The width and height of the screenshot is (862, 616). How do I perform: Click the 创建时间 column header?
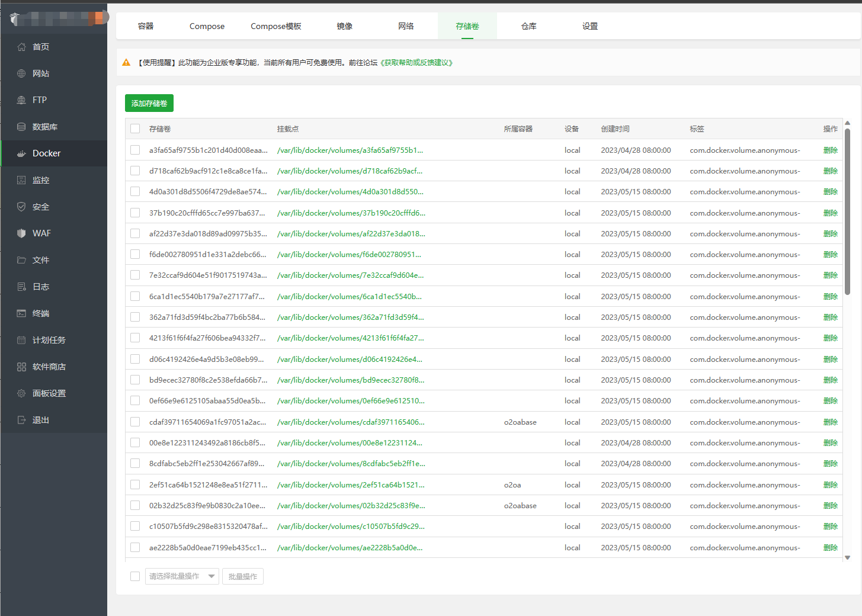[x=615, y=129]
